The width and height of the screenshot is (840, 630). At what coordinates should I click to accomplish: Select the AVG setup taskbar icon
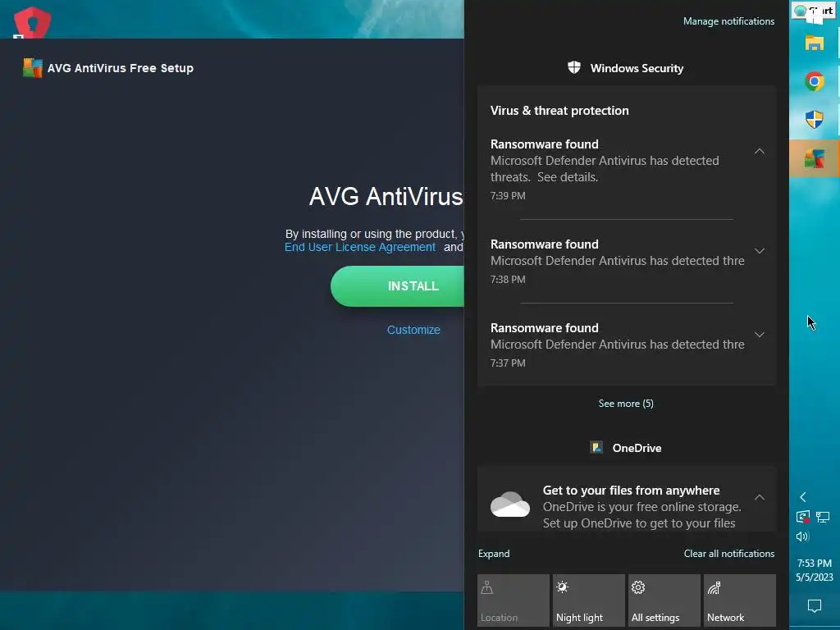815,158
